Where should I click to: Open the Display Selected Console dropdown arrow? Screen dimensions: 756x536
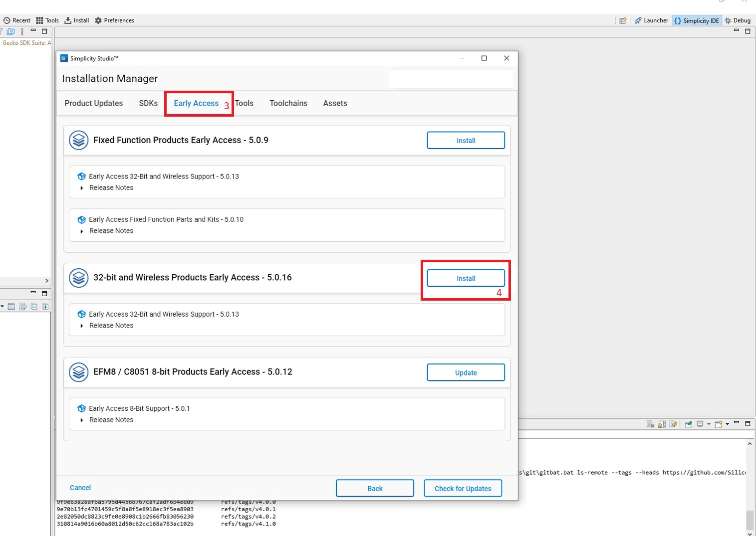coord(709,424)
